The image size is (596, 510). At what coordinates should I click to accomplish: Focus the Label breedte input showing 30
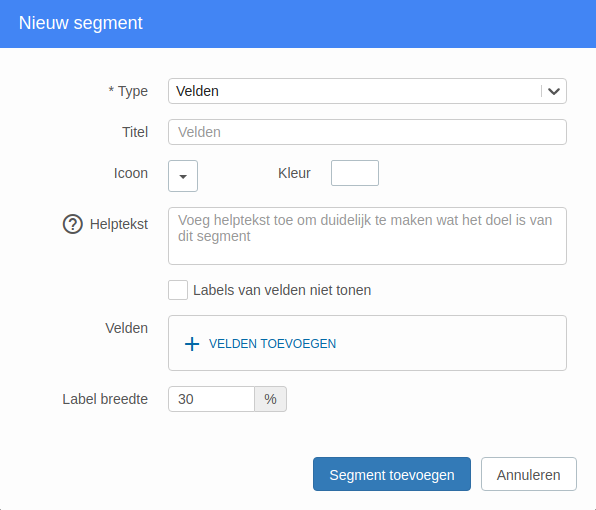click(211, 399)
